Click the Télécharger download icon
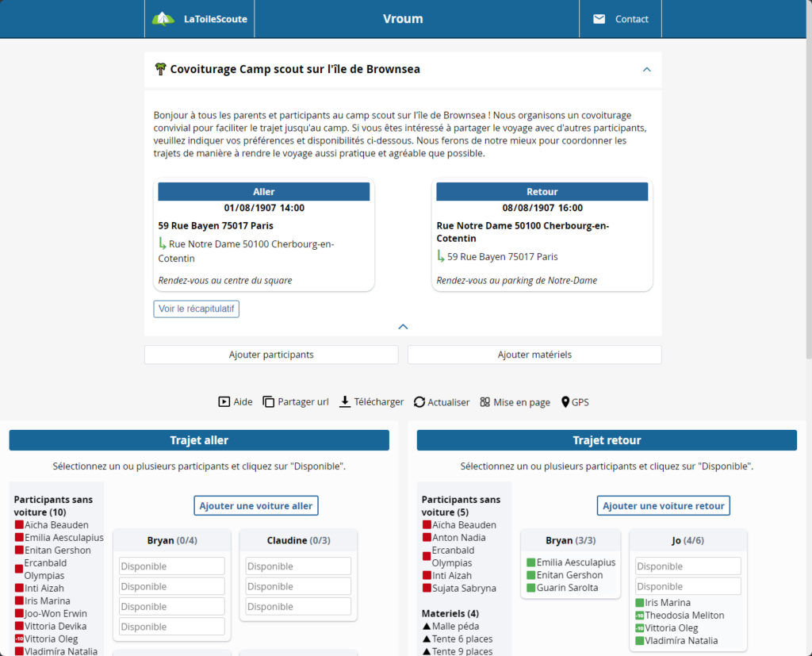812x656 pixels. click(x=345, y=402)
